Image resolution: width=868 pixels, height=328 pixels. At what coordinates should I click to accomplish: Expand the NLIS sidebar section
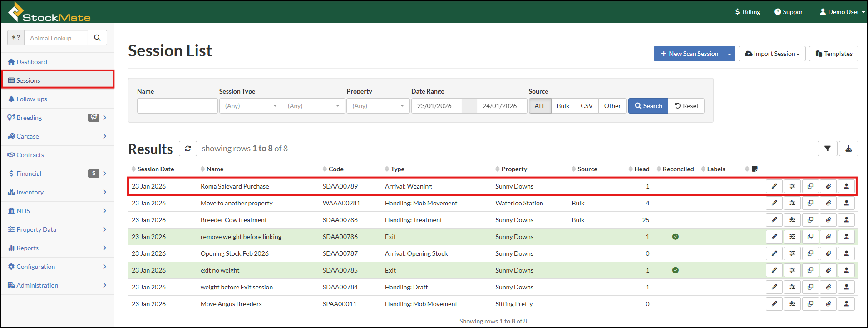tap(58, 211)
